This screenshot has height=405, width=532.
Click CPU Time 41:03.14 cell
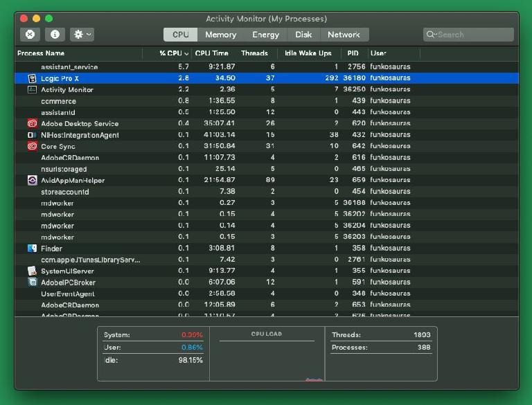click(219, 135)
